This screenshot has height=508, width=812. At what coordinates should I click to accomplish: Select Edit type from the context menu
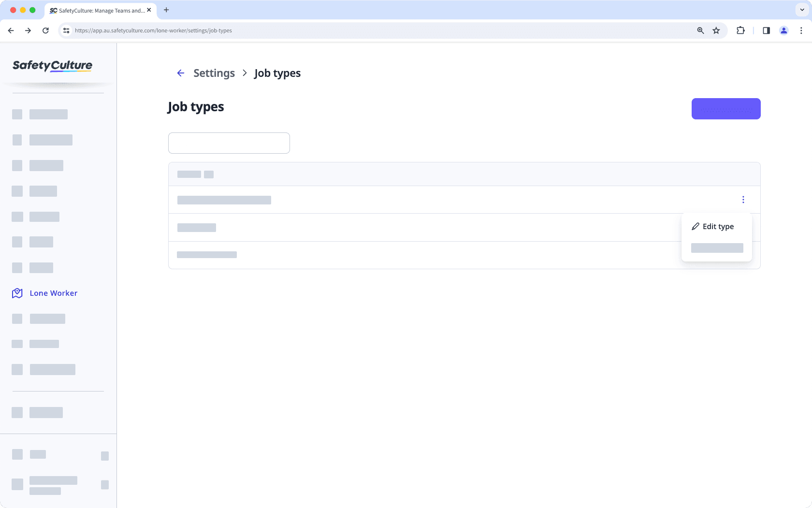click(x=719, y=226)
